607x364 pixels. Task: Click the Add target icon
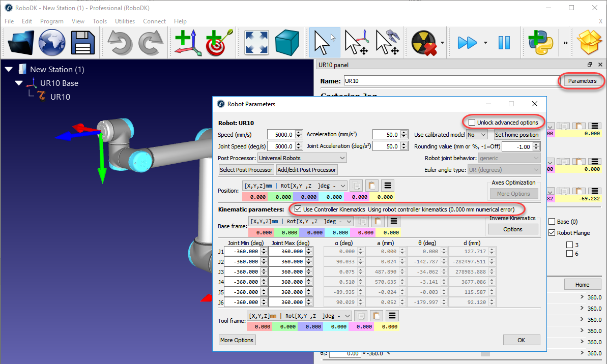coord(219,43)
